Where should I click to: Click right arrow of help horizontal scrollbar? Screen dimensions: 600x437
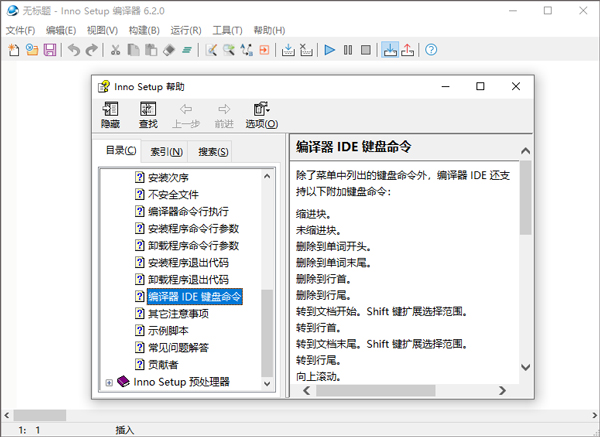click(x=502, y=391)
